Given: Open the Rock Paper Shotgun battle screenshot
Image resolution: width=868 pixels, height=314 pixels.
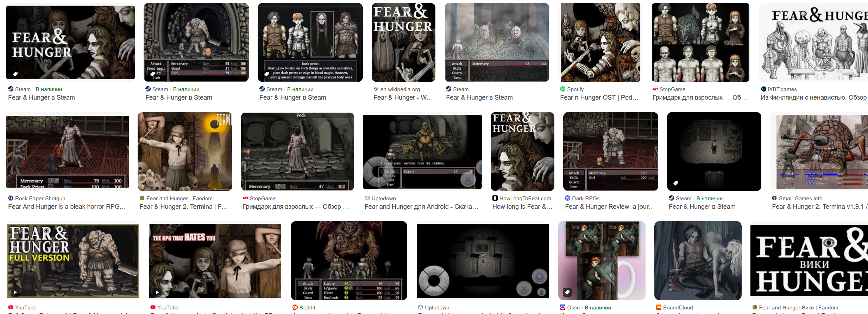Looking at the screenshot, I should [x=68, y=151].
